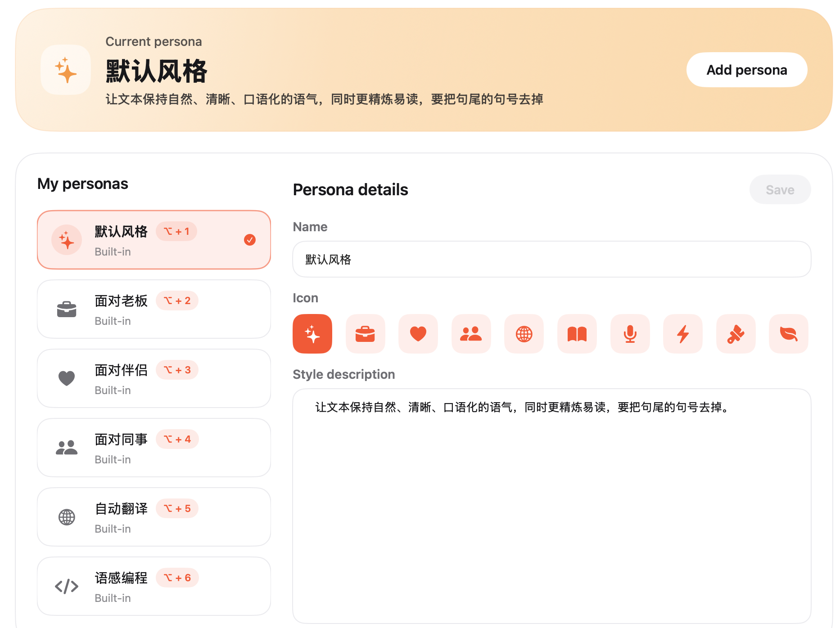Switch to the 面对伴侣 persona
Image resolution: width=840 pixels, height=628 pixels.
click(x=154, y=378)
